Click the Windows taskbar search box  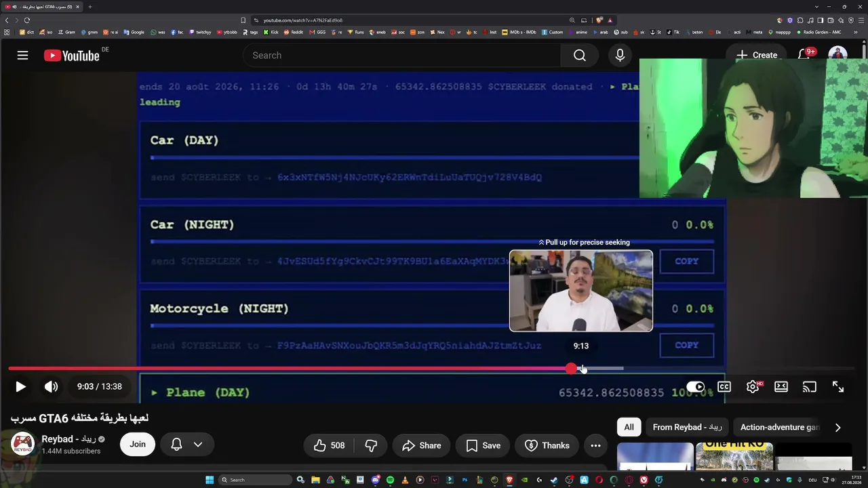(x=254, y=480)
